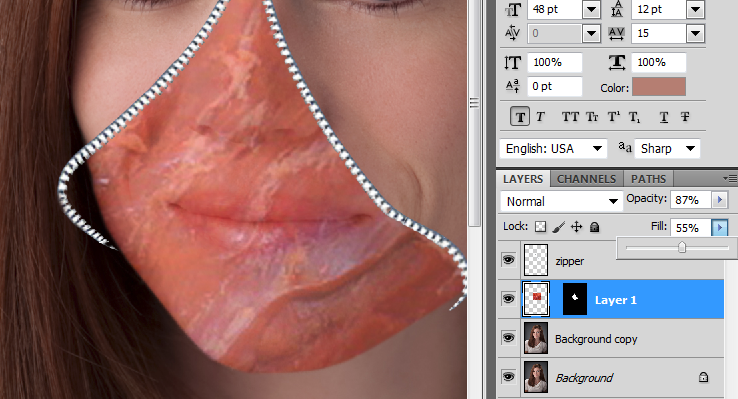Click the 12 pt leading field
The height and width of the screenshot is (399, 738).
(659, 9)
